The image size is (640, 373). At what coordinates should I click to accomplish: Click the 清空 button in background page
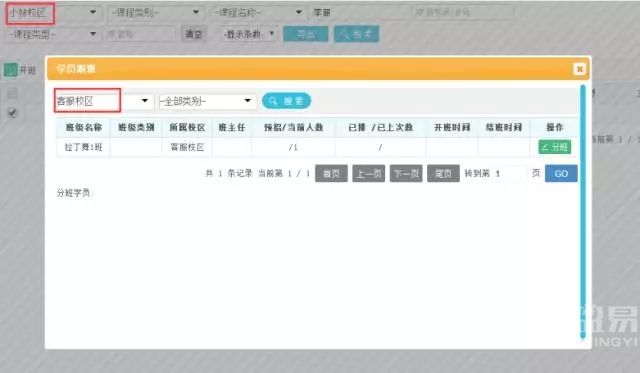click(x=193, y=34)
